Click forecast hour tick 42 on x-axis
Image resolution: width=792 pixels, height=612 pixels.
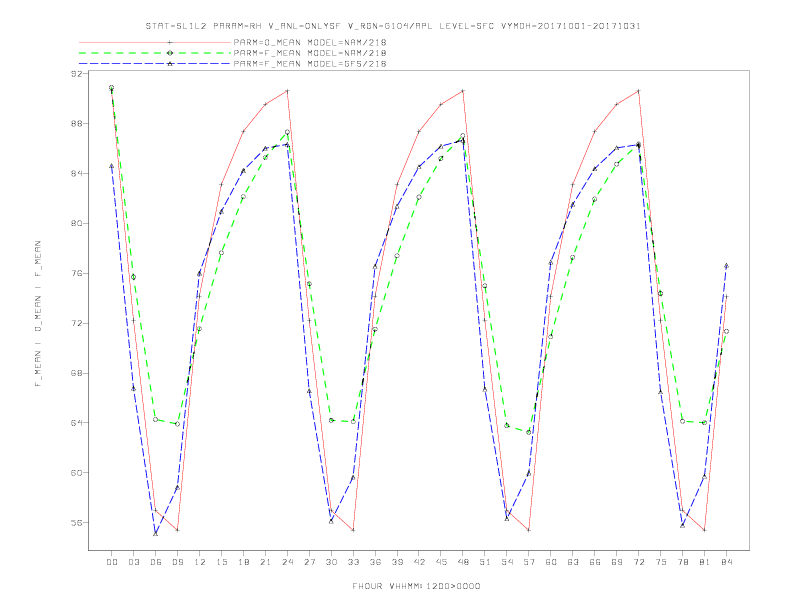click(x=419, y=562)
